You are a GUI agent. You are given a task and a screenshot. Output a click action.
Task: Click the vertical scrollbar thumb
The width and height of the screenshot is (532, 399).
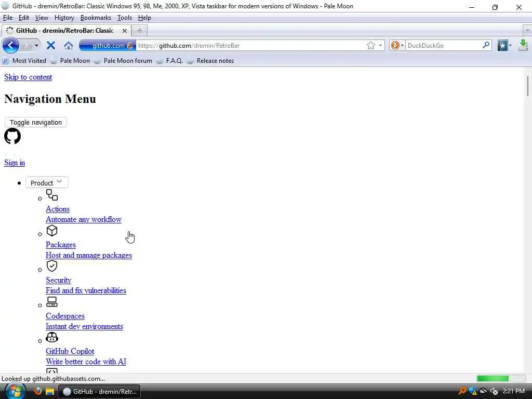click(x=528, y=86)
